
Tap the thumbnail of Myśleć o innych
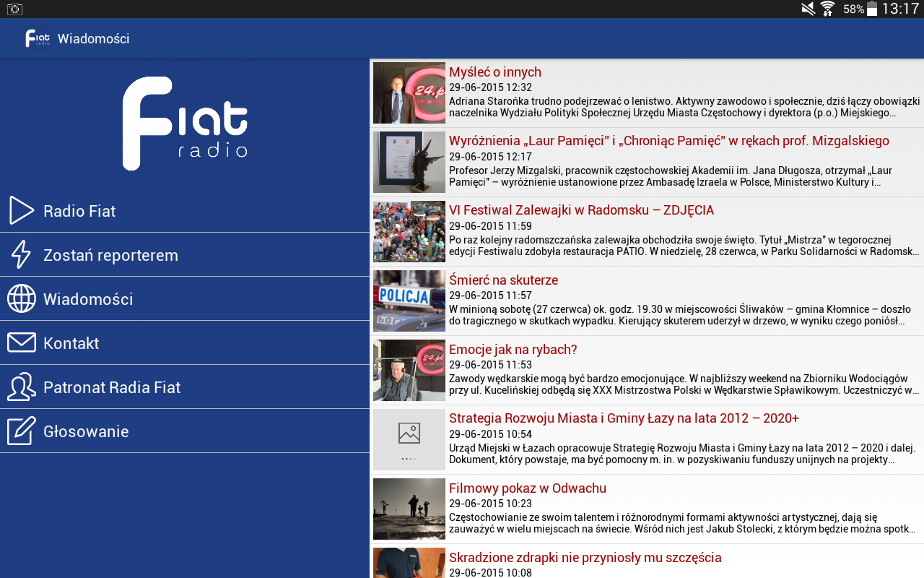pos(409,92)
